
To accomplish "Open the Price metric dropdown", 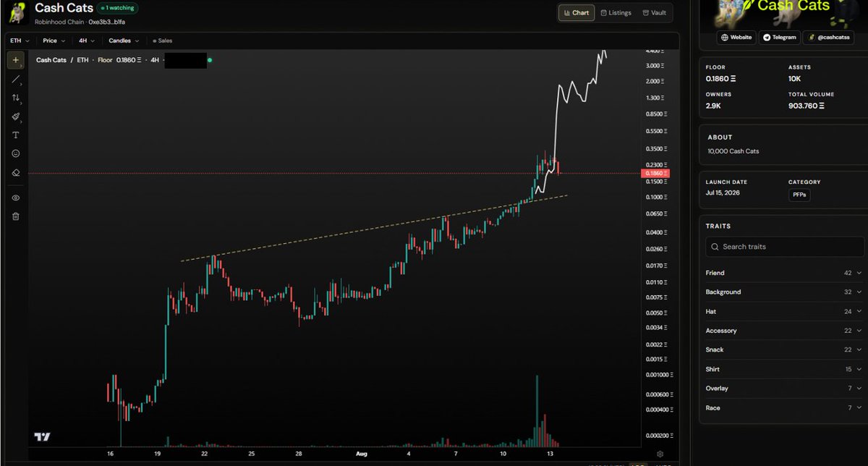I will tap(54, 41).
